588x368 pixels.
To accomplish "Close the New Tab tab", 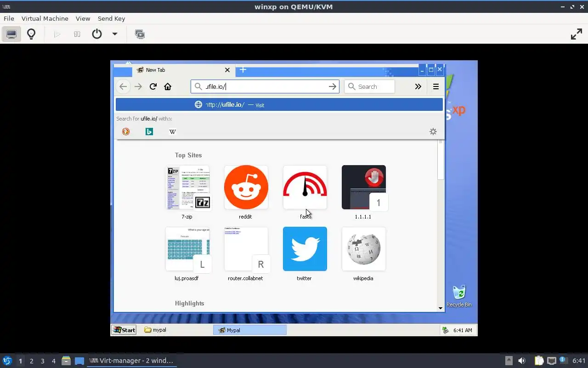I will pyautogui.click(x=227, y=70).
